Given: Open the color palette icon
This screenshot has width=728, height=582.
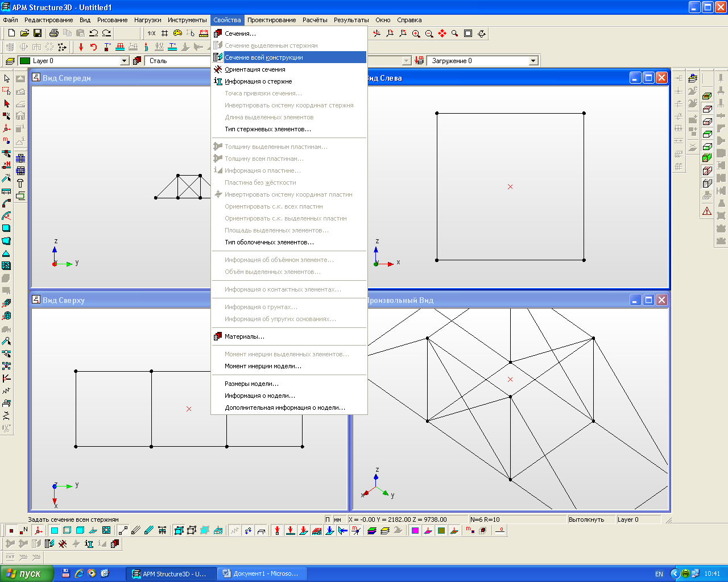Looking at the screenshot, I should tap(177, 34).
